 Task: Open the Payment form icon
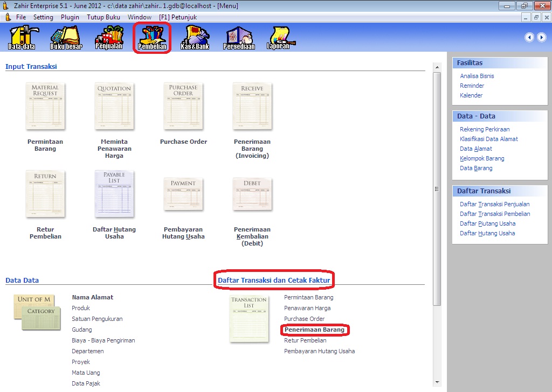[x=183, y=194]
